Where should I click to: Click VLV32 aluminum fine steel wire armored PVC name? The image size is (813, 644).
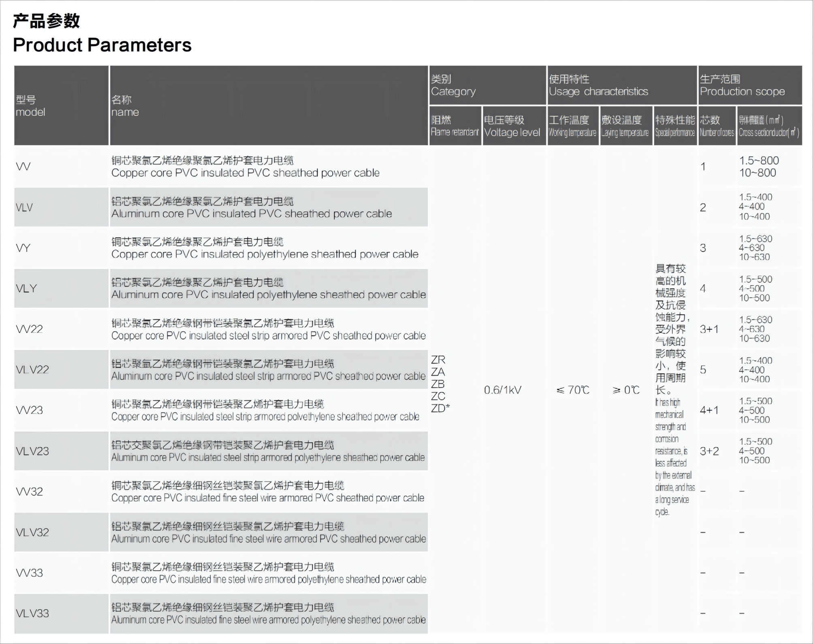269,539
